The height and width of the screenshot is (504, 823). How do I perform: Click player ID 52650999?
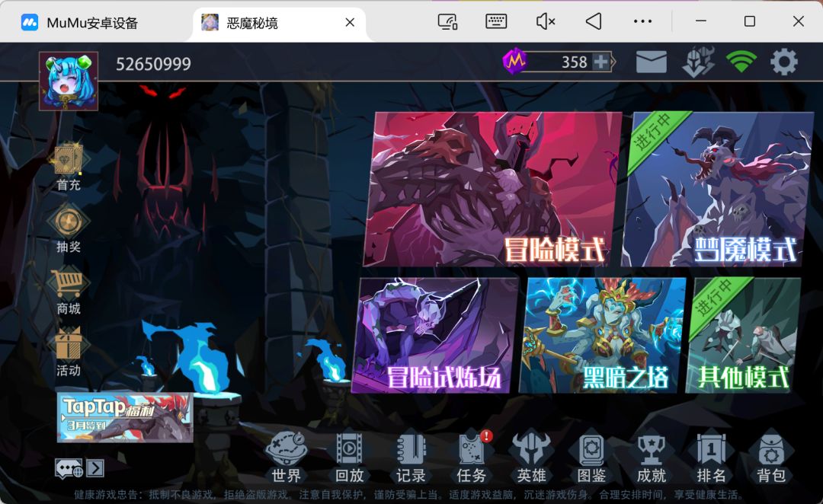[x=153, y=64]
